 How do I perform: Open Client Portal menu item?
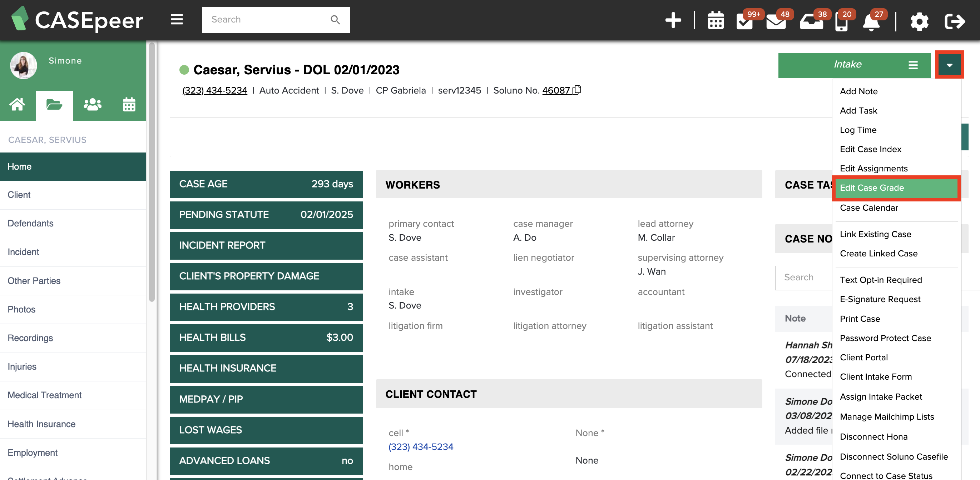pyautogui.click(x=863, y=357)
